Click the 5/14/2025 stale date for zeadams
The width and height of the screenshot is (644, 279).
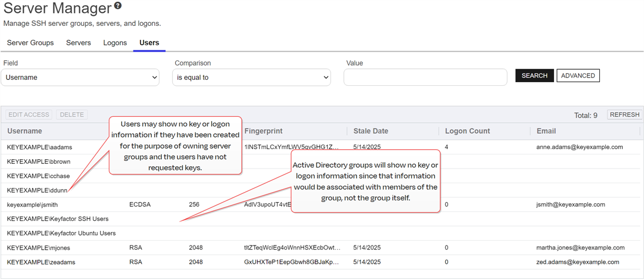[367, 262]
